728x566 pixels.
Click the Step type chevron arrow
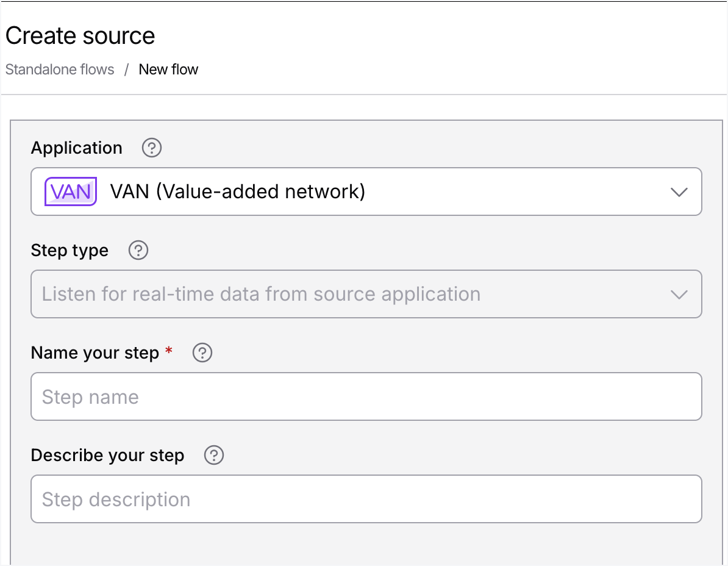coord(679,295)
